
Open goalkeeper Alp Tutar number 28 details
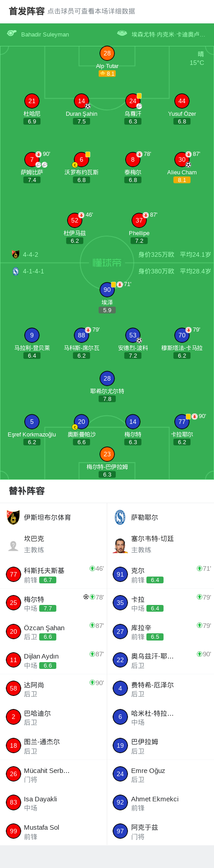click(x=107, y=53)
